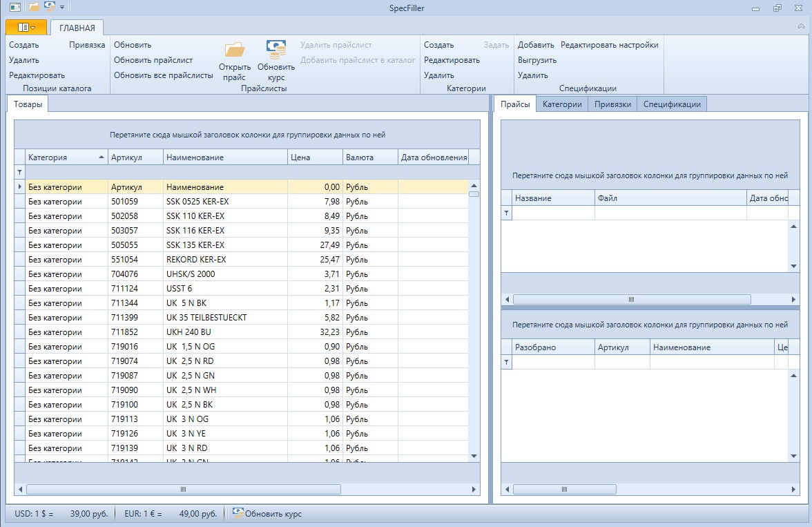The image size is (812, 527).
Task: Click the filter row icon in Товары grid
Action: click(19, 172)
